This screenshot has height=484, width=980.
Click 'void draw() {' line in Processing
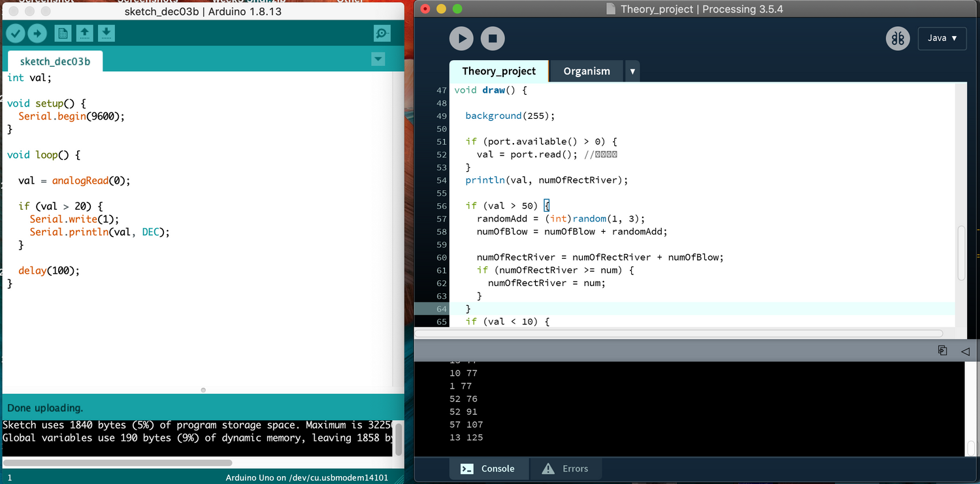tap(491, 90)
